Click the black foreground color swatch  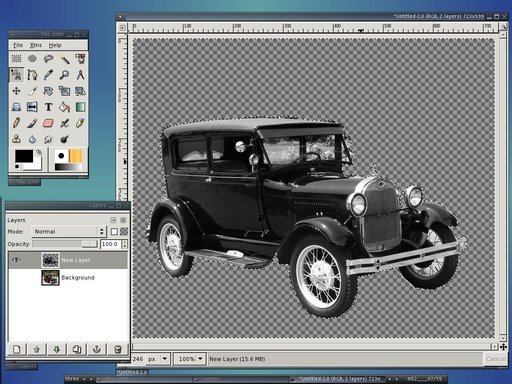tap(24, 156)
